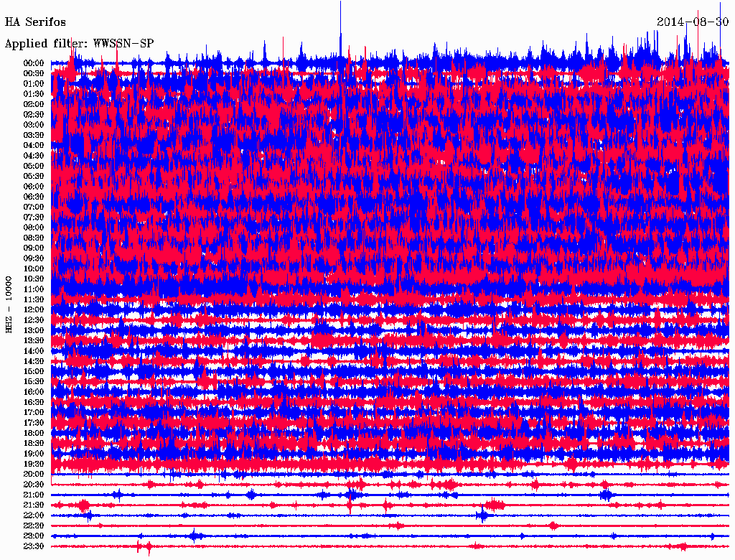The image size is (735, 560).
Task: Select the 00:30 time row label
Action: (34, 73)
